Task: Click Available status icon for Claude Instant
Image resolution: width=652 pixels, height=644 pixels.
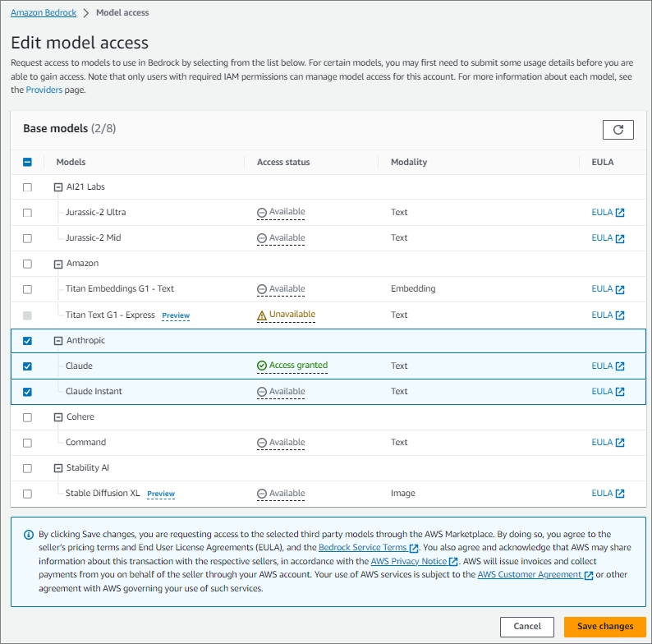Action: pyautogui.click(x=262, y=392)
